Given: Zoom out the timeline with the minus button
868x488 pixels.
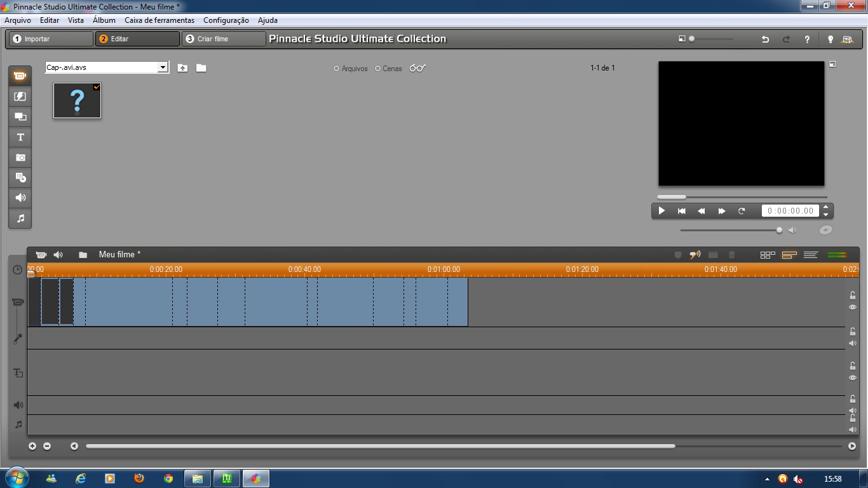Looking at the screenshot, I should [x=47, y=446].
